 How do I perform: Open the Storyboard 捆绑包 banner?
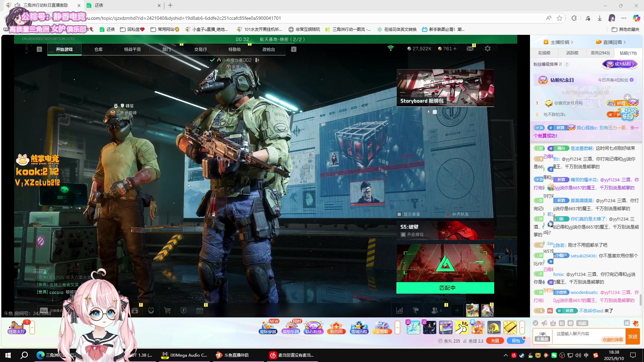pyautogui.click(x=445, y=88)
